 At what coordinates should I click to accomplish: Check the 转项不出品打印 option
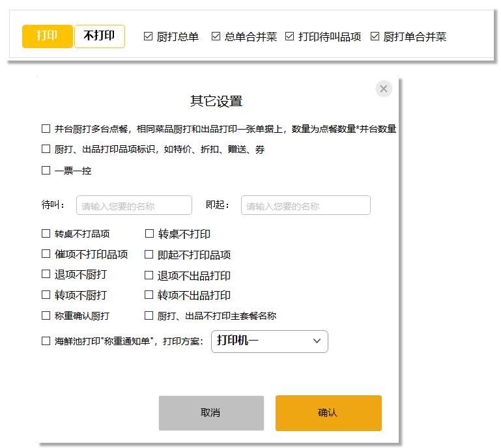coord(149,295)
